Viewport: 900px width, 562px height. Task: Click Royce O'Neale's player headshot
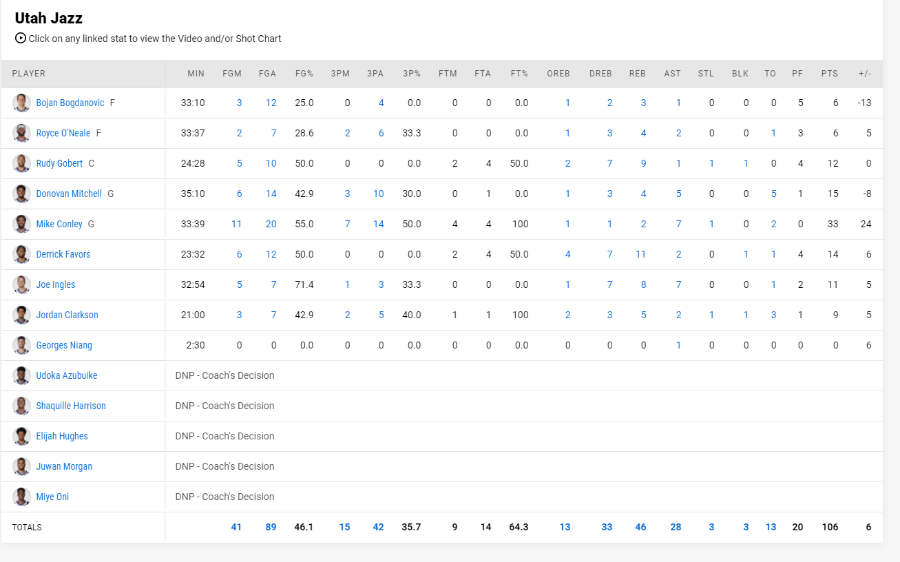click(x=21, y=133)
